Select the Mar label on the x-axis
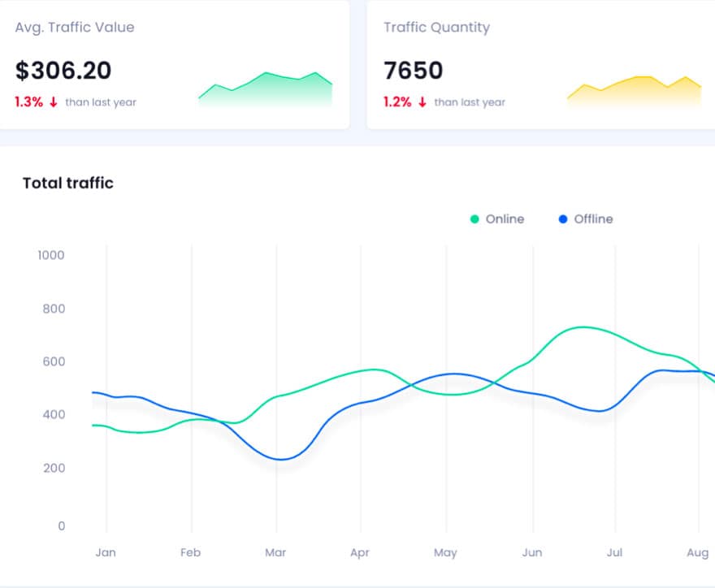 [275, 553]
